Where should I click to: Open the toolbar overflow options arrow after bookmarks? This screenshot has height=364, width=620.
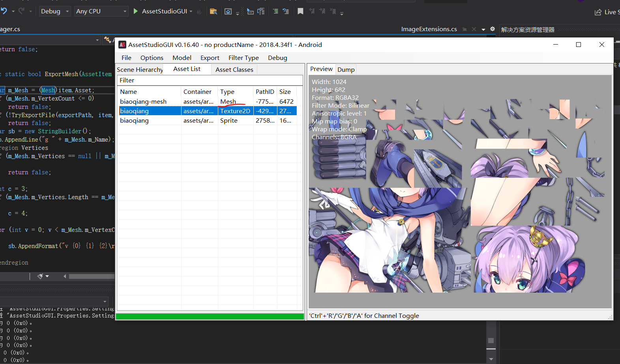tap(342, 13)
